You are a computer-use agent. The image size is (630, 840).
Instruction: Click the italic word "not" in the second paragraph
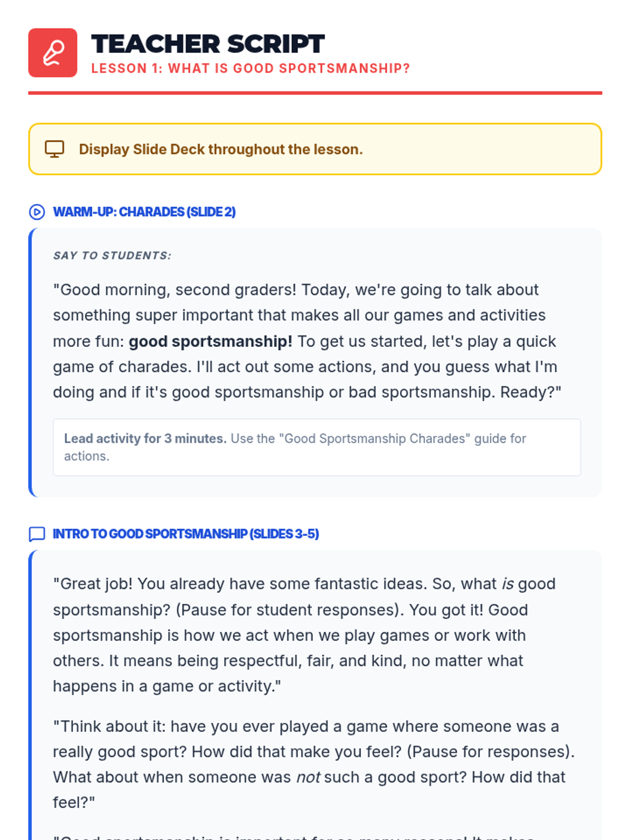tap(308, 778)
